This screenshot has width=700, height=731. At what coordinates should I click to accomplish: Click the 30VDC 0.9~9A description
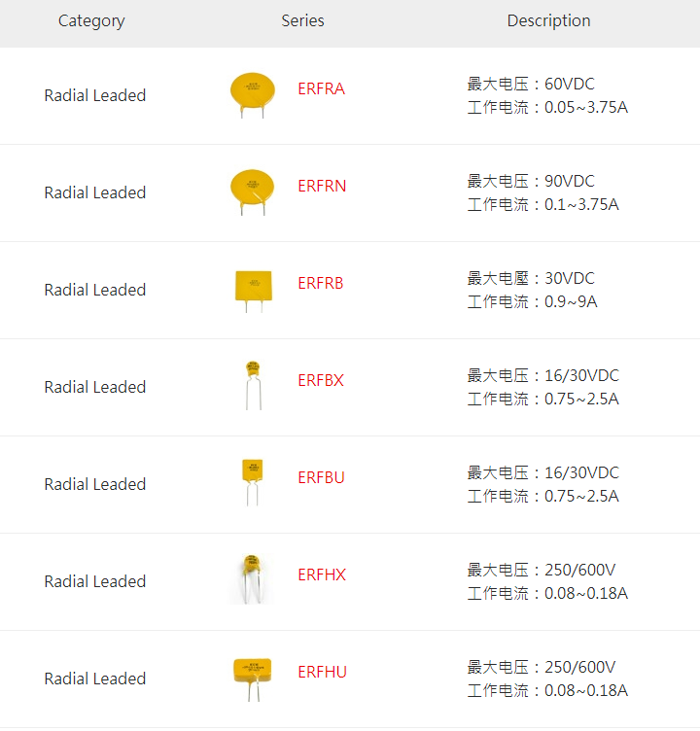pyautogui.click(x=532, y=290)
